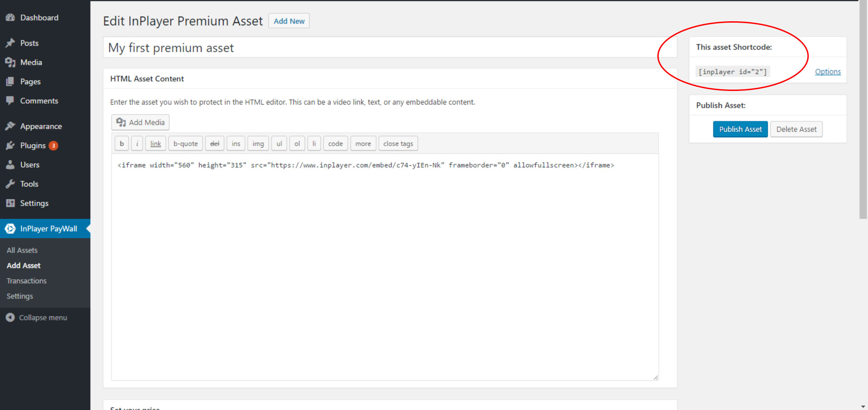This screenshot has height=410, width=868.
Task: Click the Plugins update count badge
Action: [53, 146]
